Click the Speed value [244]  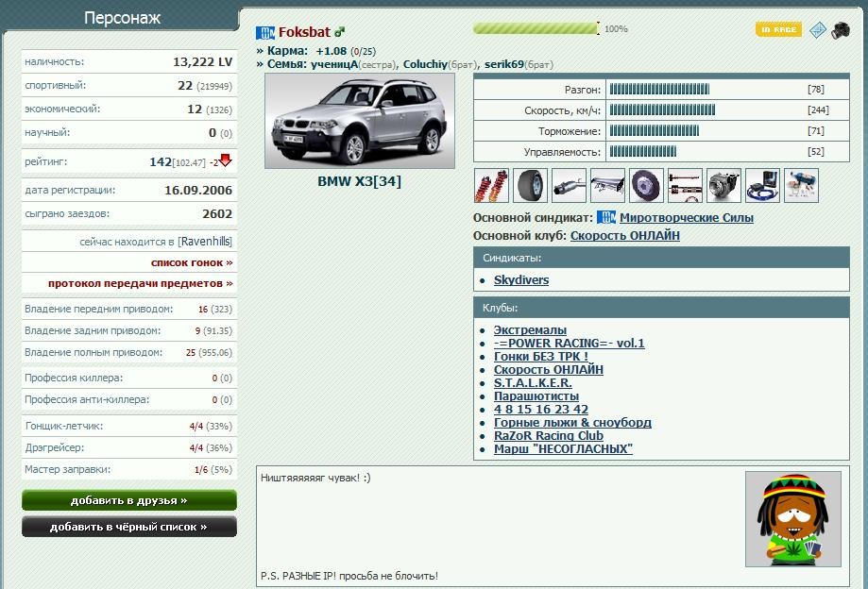click(x=818, y=110)
